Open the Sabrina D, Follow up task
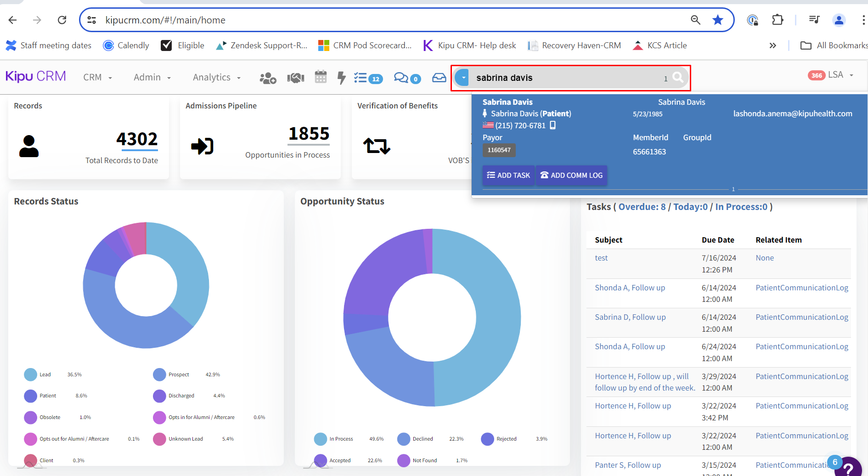 [x=630, y=317]
